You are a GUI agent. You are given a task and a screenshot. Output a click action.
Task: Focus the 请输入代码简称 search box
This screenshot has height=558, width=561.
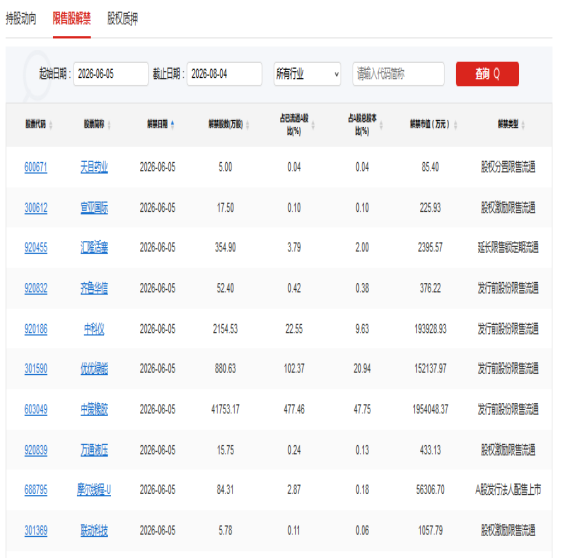click(399, 74)
